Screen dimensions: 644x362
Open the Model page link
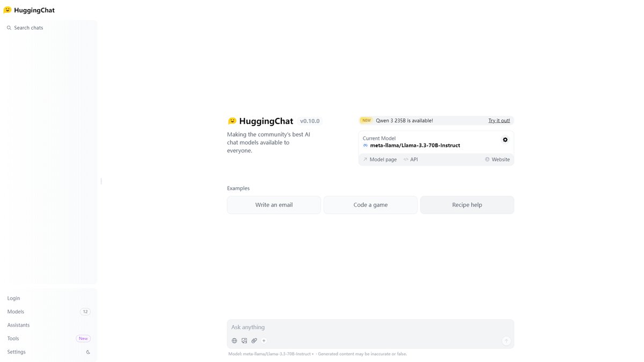[x=380, y=159]
